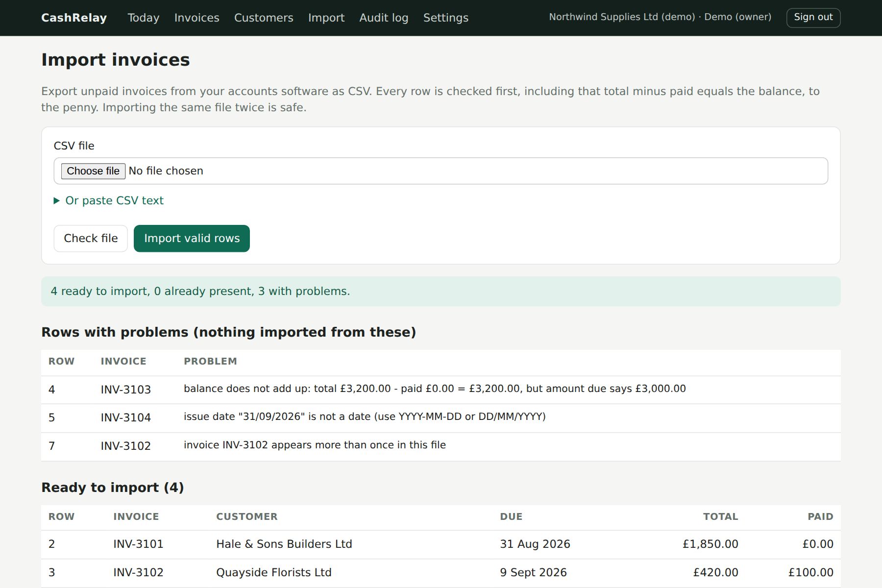Viewport: 882px width, 588px height.
Task: Click INV-3101 in ready to import table
Action: tap(138, 544)
